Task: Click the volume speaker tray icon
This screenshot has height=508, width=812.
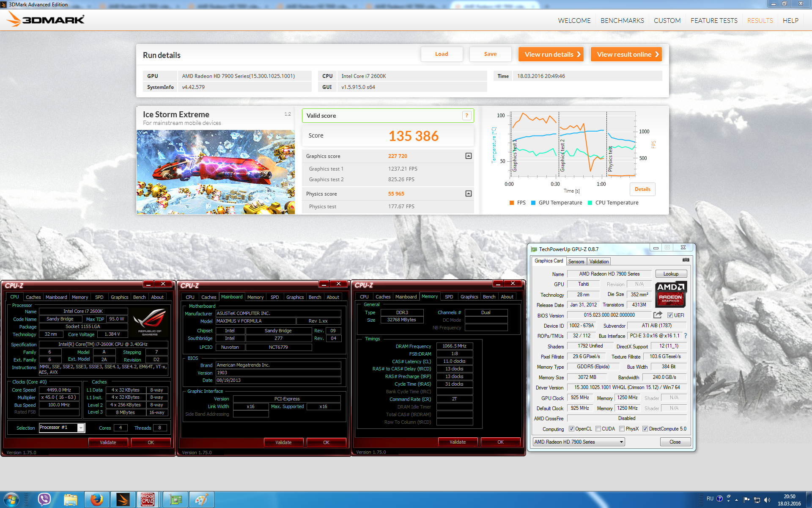Action: [767, 500]
